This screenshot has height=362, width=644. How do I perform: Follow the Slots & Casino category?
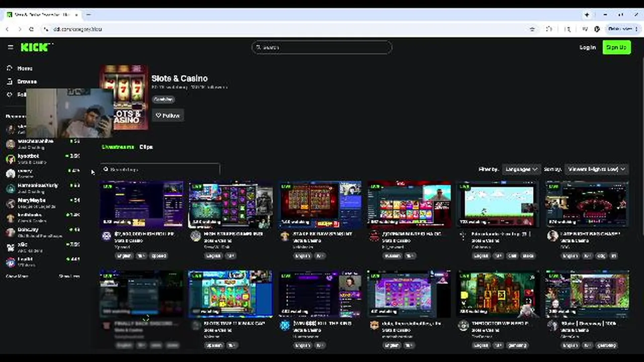[x=168, y=116]
